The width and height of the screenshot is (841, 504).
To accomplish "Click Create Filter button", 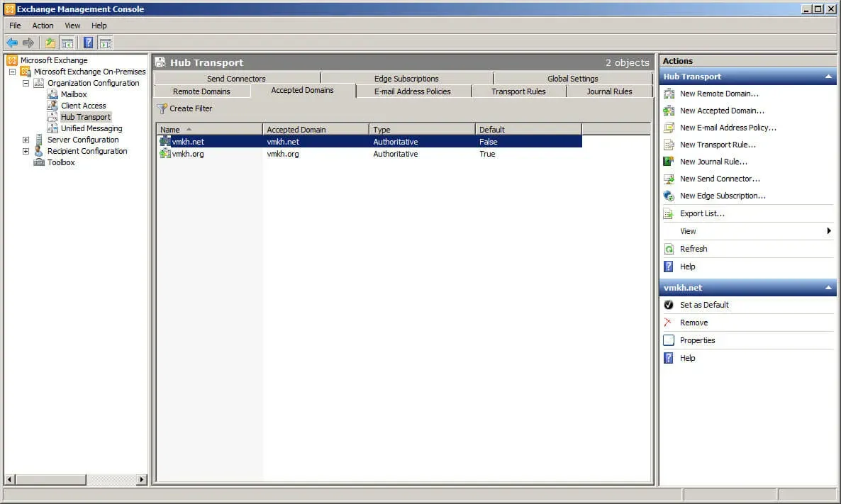I will (x=184, y=108).
